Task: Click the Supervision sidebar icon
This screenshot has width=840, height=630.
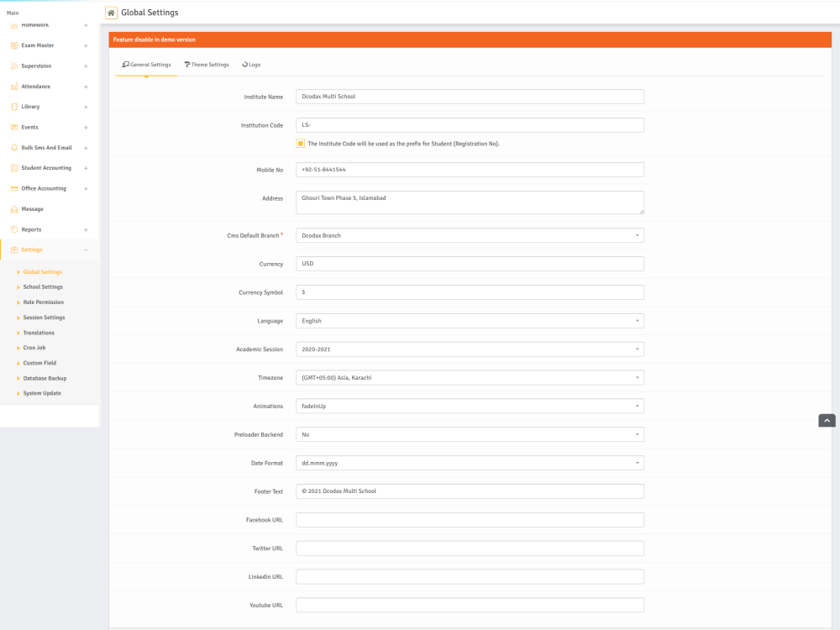Action: click(x=14, y=66)
